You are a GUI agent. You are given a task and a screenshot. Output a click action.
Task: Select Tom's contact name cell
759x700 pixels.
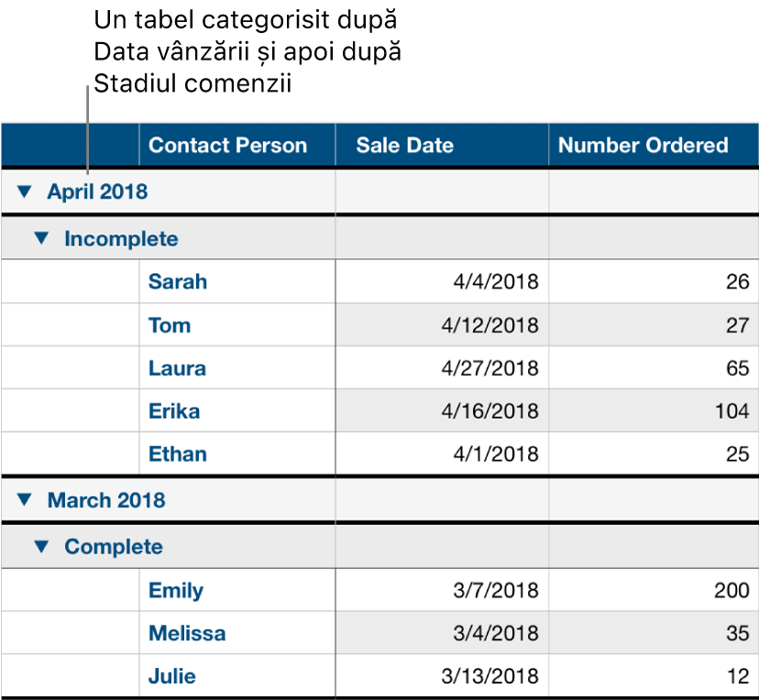click(167, 324)
